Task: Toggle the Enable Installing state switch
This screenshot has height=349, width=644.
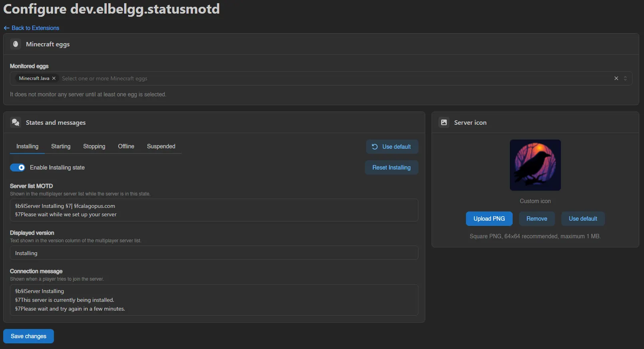Action: point(18,168)
